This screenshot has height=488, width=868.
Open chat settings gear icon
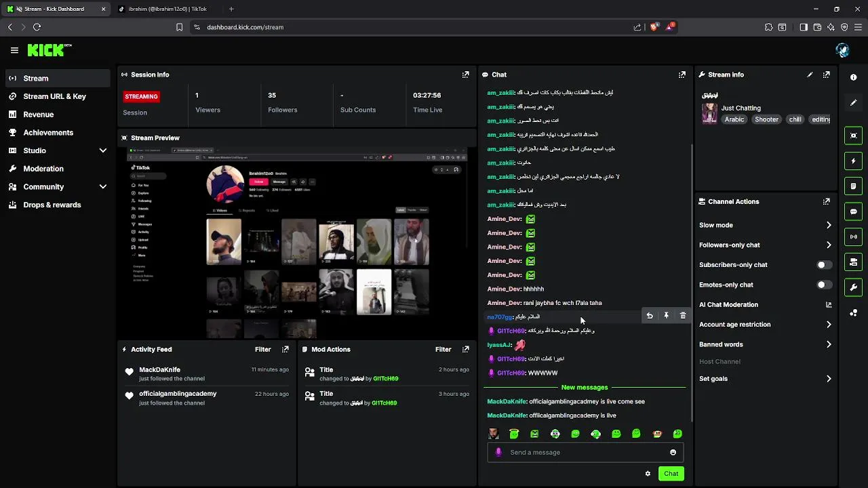point(648,473)
